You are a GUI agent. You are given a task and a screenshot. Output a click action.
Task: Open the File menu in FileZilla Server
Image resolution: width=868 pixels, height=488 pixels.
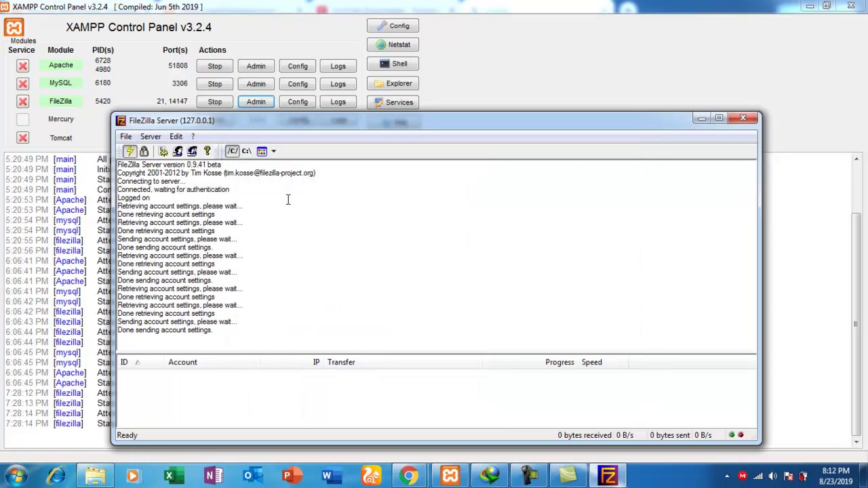tap(125, 136)
